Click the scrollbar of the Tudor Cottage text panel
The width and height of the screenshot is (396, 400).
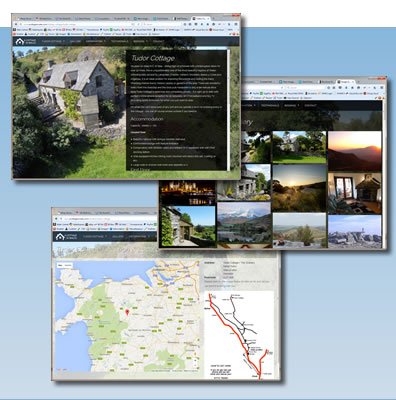(x=228, y=110)
